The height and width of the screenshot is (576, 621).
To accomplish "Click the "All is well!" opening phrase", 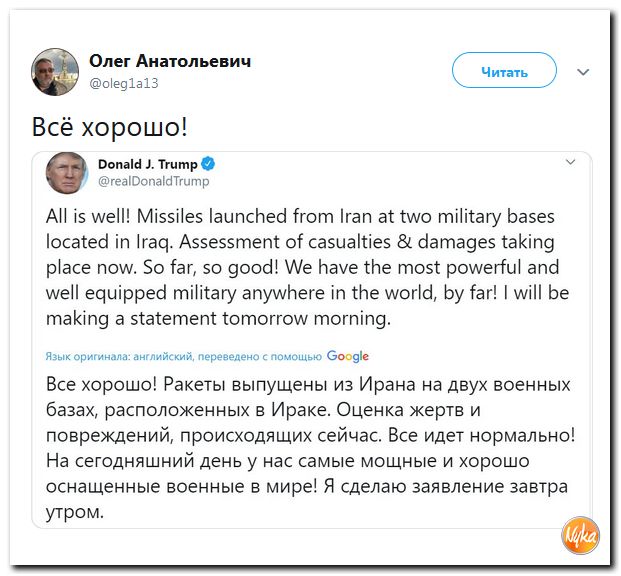I will coord(91,216).
